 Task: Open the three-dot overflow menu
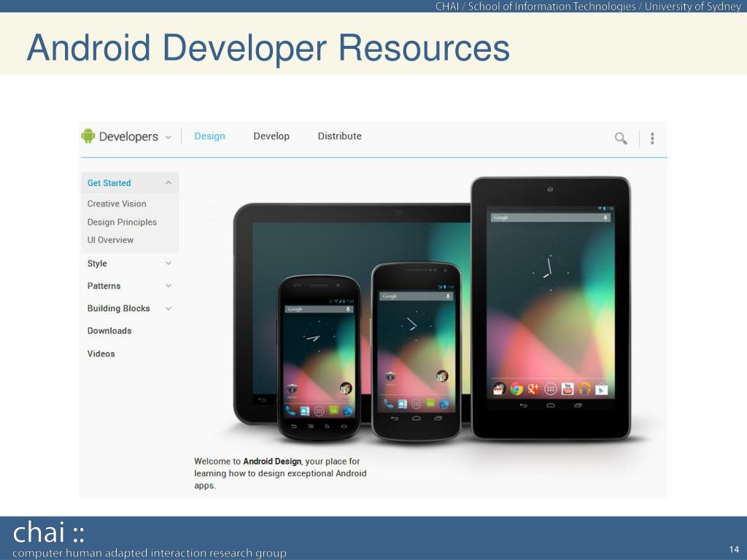(652, 138)
